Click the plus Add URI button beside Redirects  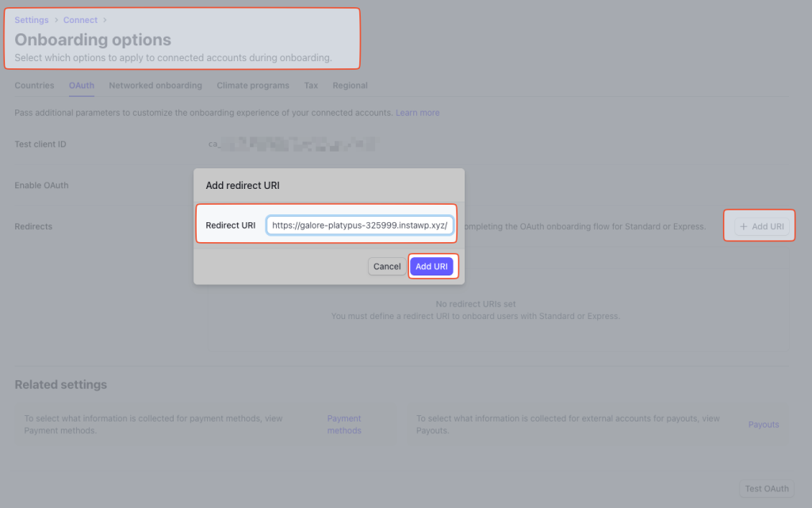(762, 226)
